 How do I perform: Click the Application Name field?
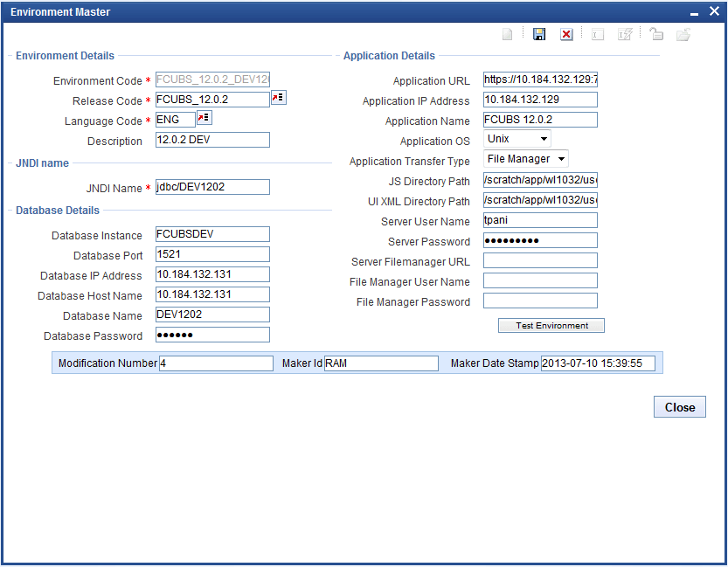click(x=540, y=120)
